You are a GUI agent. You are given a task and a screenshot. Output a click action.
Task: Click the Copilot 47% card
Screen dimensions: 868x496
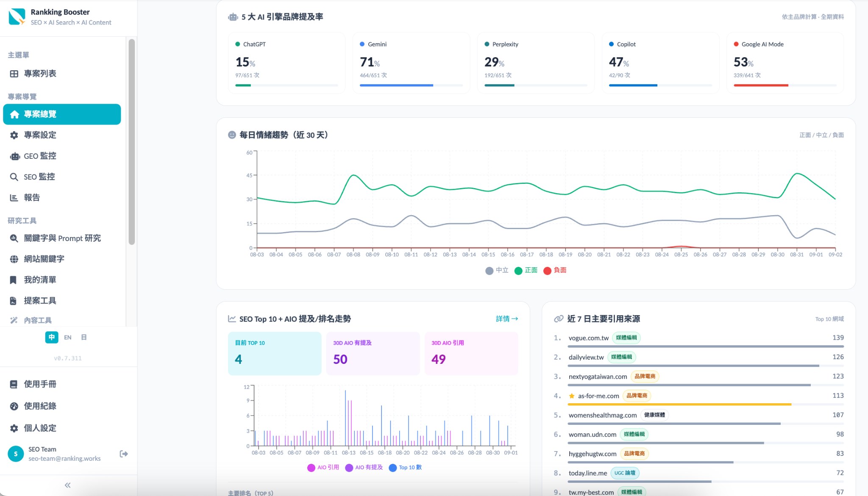pos(660,63)
